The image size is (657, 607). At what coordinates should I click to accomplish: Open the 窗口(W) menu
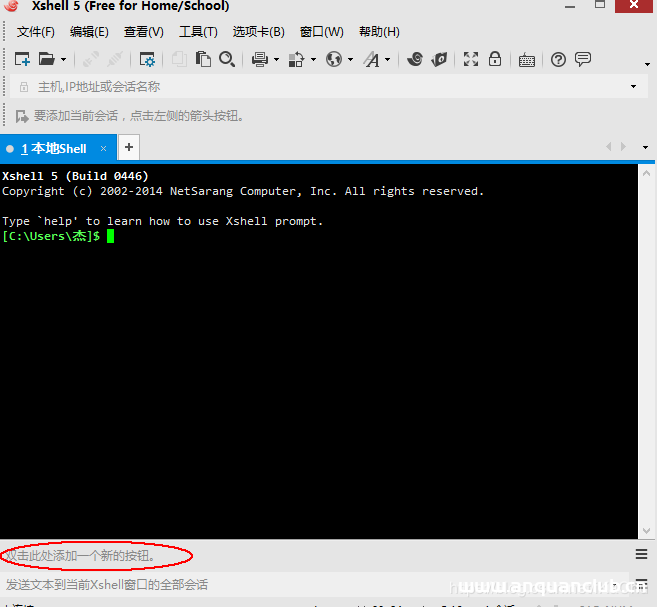322,32
